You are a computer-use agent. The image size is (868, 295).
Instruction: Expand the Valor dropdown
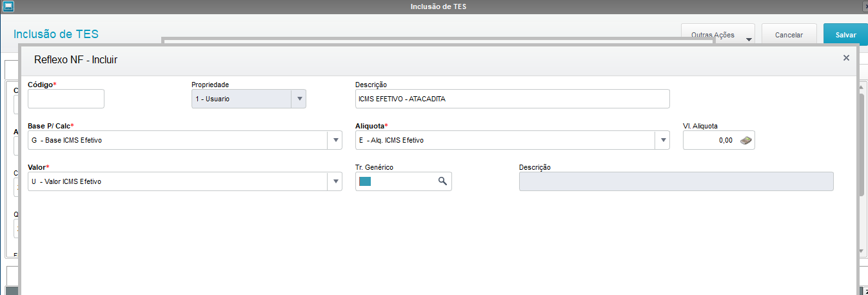[x=335, y=181]
